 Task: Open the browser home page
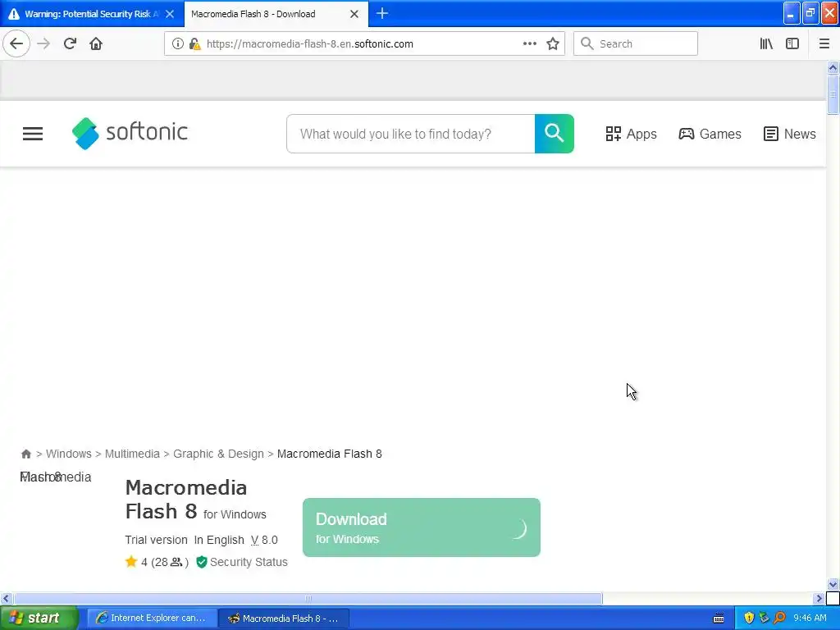click(96, 43)
